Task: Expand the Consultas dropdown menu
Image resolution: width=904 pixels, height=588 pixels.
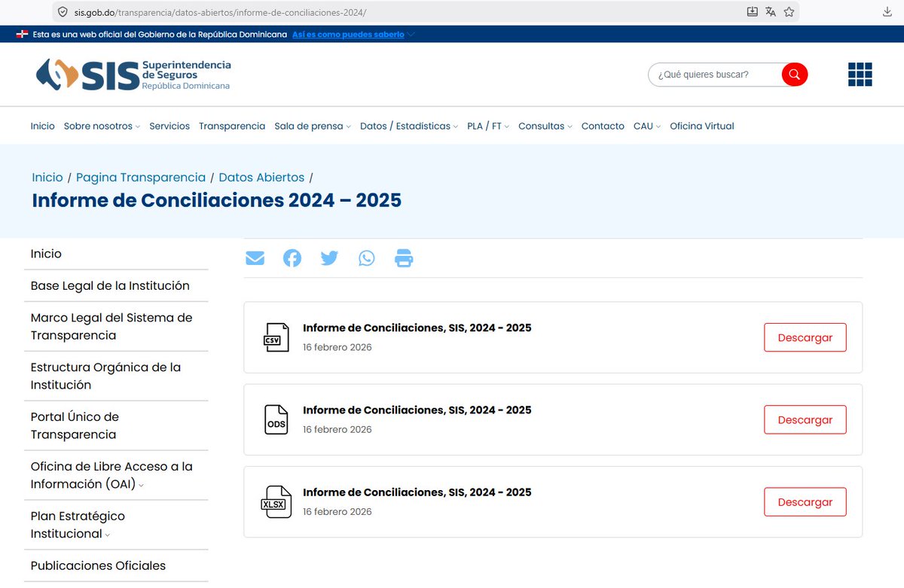Action: coord(545,126)
